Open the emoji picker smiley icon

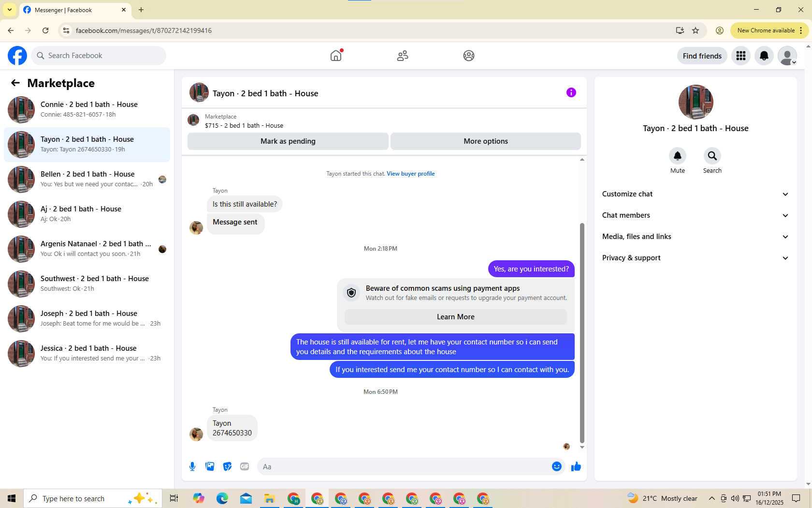(557, 466)
